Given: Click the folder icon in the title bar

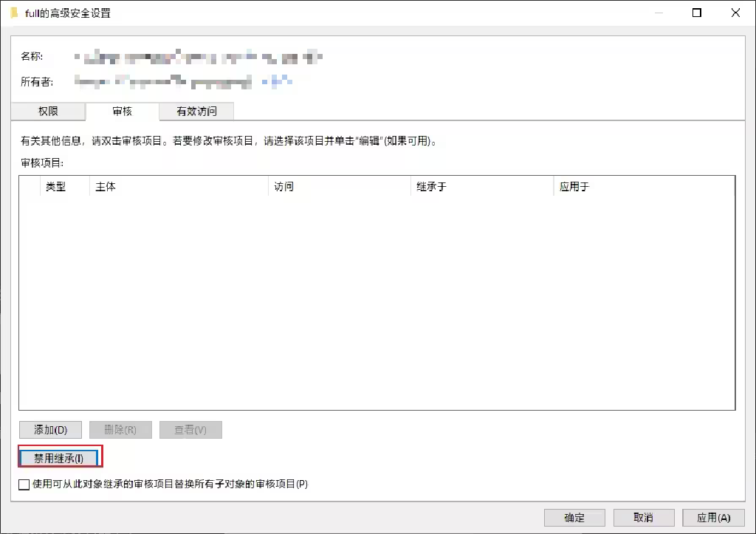Looking at the screenshot, I should 13,13.
